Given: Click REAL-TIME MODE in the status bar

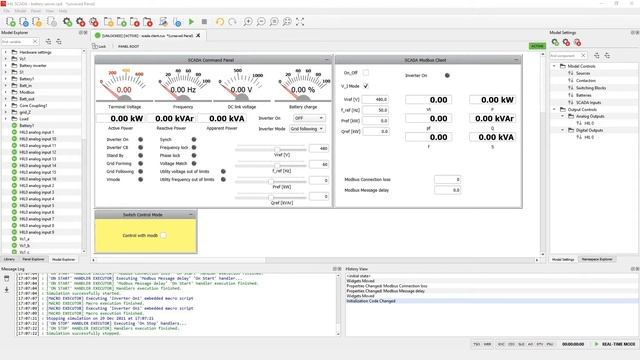Looking at the screenshot, I should [x=618, y=344].
